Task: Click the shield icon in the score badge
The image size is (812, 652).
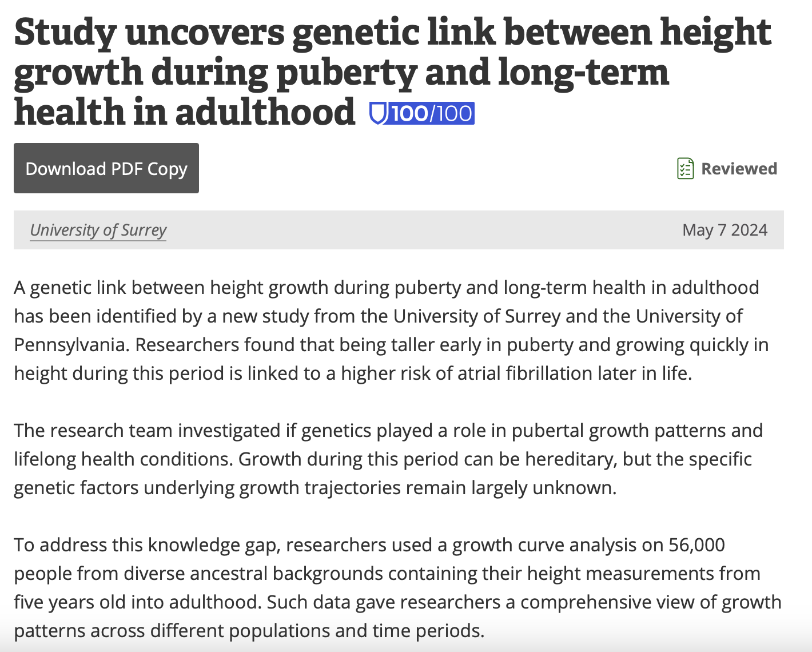Action: click(379, 113)
